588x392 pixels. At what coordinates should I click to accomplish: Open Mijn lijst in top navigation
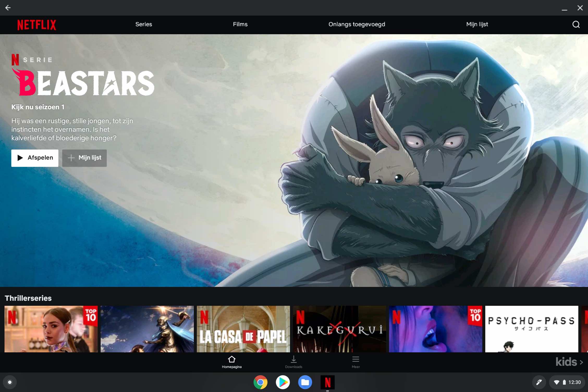(477, 24)
